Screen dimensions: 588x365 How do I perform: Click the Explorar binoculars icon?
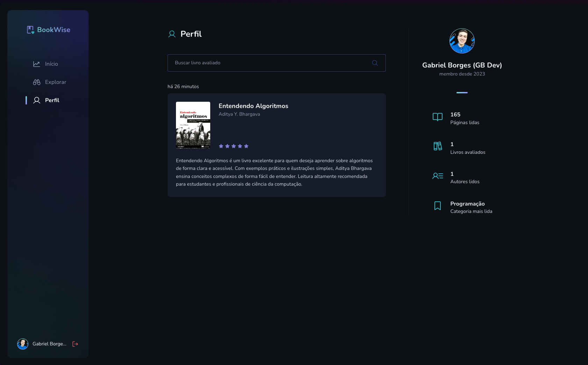tap(36, 82)
